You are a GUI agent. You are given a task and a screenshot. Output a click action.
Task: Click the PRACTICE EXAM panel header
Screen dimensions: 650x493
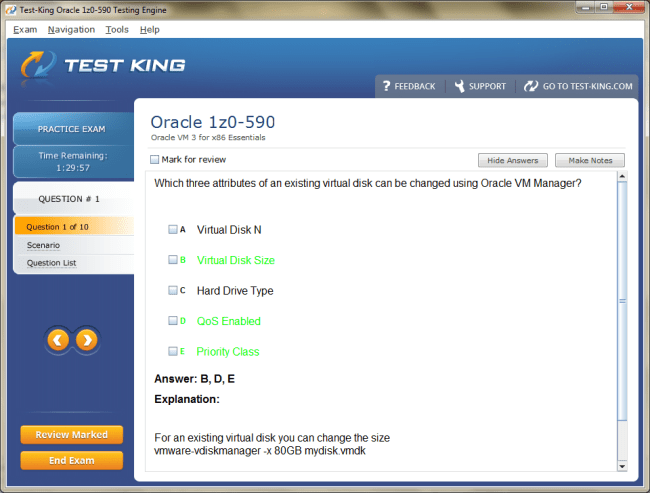click(73, 129)
